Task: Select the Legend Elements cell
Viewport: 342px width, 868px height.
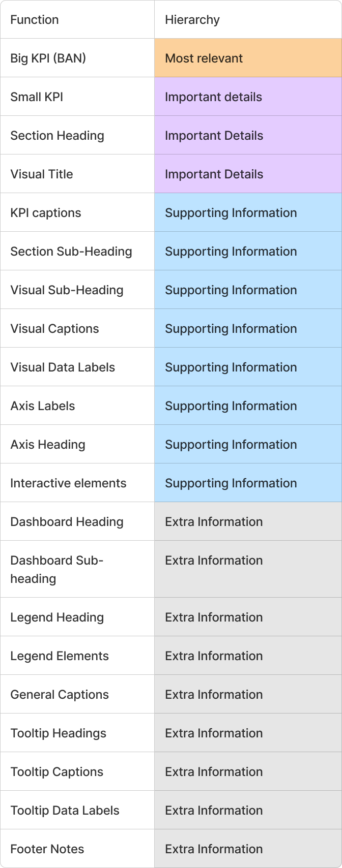Action: pyautogui.click(x=77, y=656)
